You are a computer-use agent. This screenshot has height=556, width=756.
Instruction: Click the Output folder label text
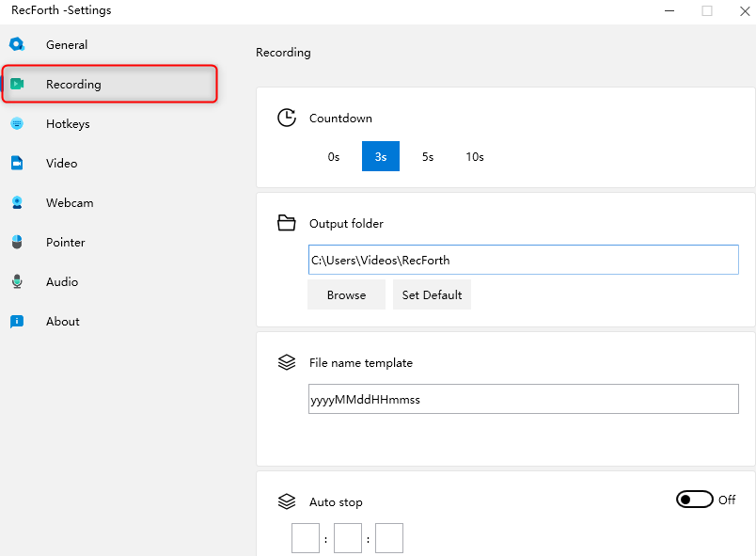346,223
